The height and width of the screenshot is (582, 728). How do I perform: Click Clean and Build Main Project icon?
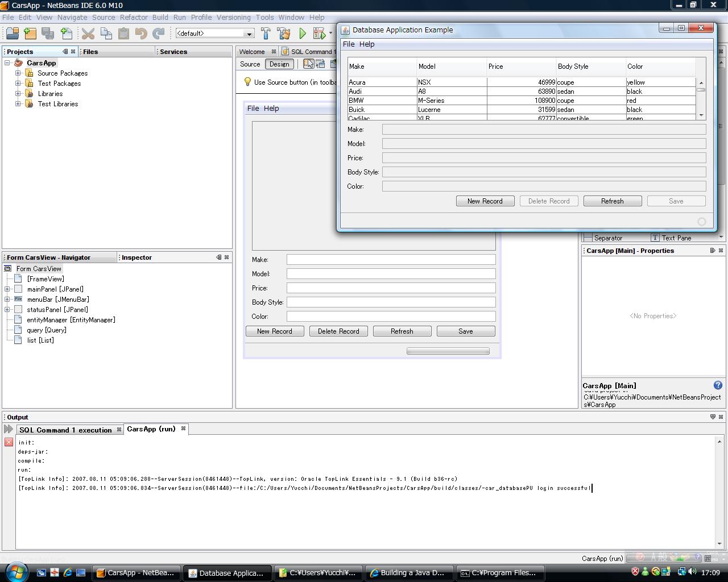[x=283, y=34]
